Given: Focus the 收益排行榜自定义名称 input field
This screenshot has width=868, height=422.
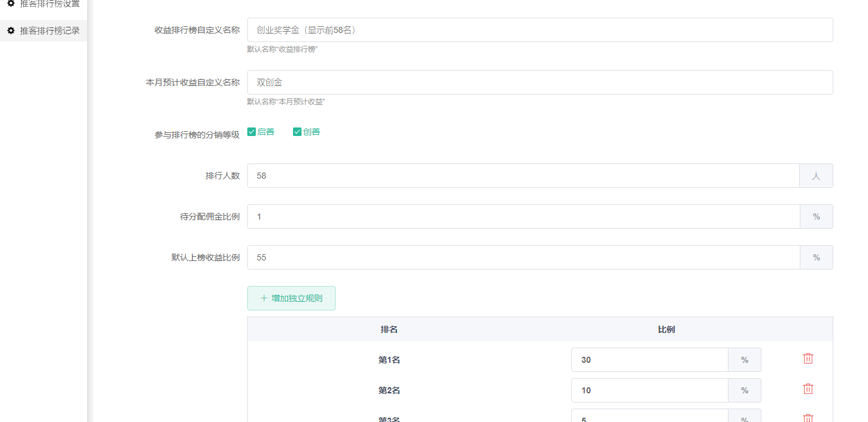Looking at the screenshot, I should [540, 30].
